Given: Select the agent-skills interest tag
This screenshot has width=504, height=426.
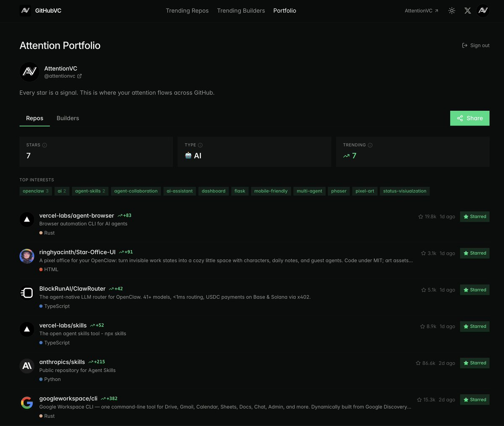Looking at the screenshot, I should pyautogui.click(x=90, y=191).
